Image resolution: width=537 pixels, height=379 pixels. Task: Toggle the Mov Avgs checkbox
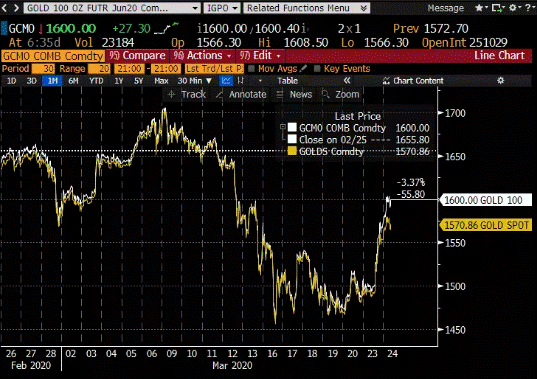[x=251, y=68]
